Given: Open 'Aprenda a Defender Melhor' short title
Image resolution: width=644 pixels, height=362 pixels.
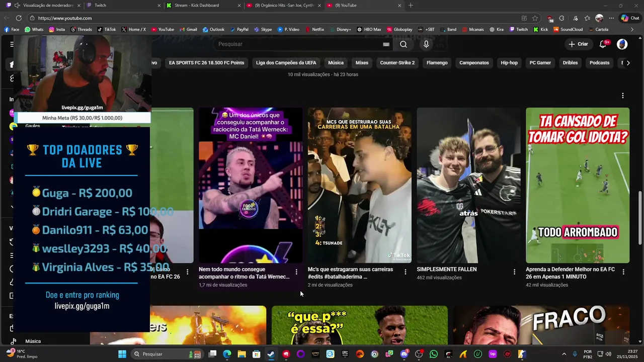Looking at the screenshot, I should coord(570,273).
